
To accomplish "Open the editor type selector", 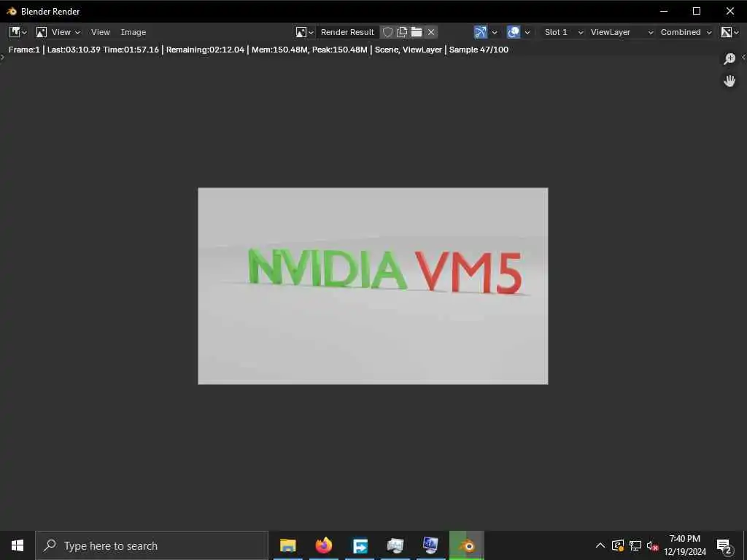I will click(x=18, y=32).
